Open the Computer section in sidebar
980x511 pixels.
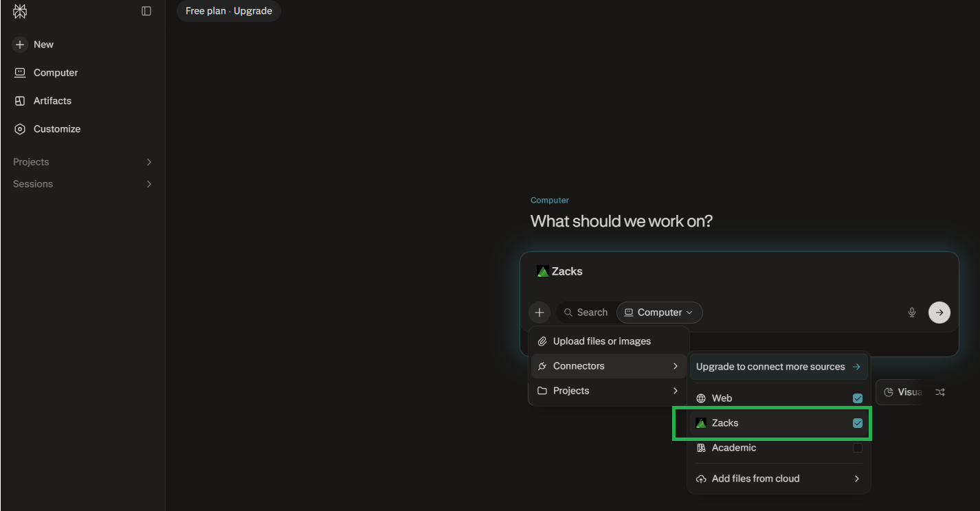pyautogui.click(x=46, y=73)
